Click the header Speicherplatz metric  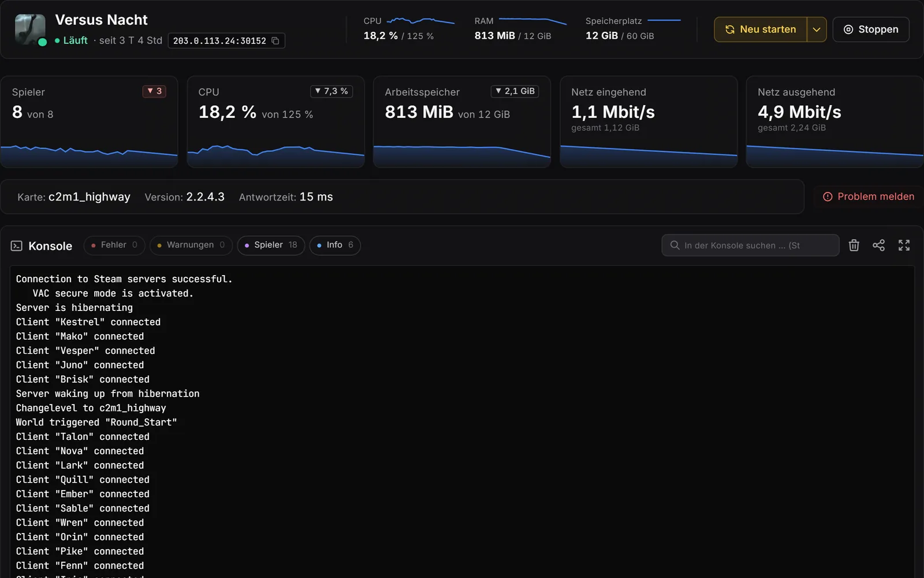(x=633, y=29)
